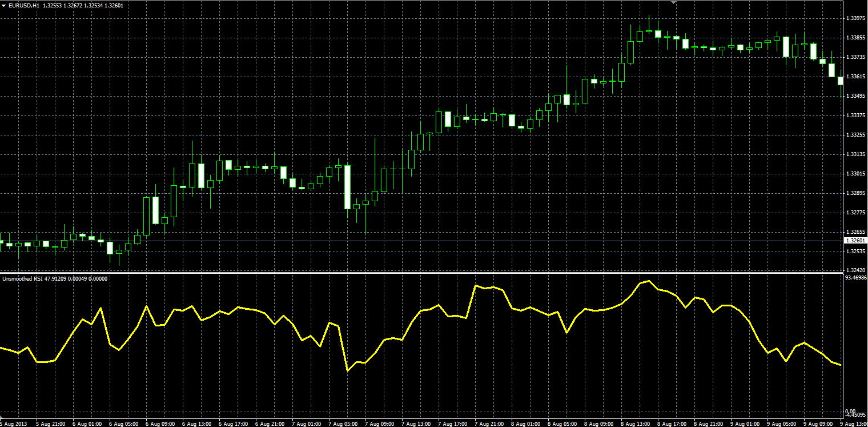Click the 1.33375 price scale value
The height and width of the screenshot is (427, 868).
tap(855, 115)
